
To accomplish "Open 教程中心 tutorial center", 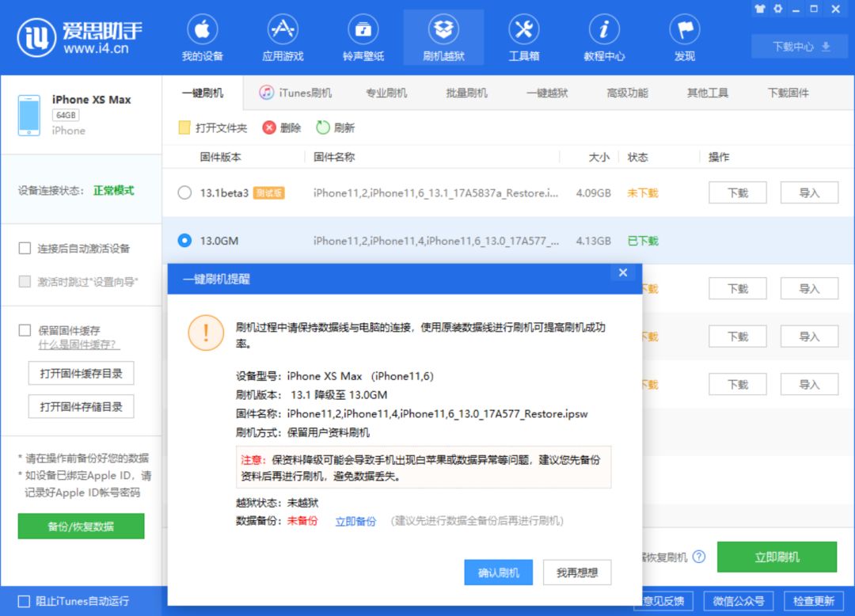I will click(x=604, y=38).
